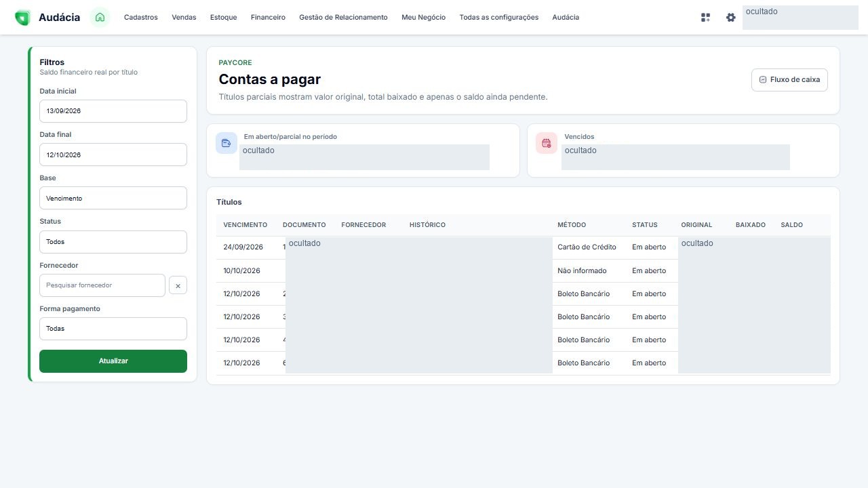The height and width of the screenshot is (488, 868).
Task: Open the Cadastros menu
Action: [141, 18]
